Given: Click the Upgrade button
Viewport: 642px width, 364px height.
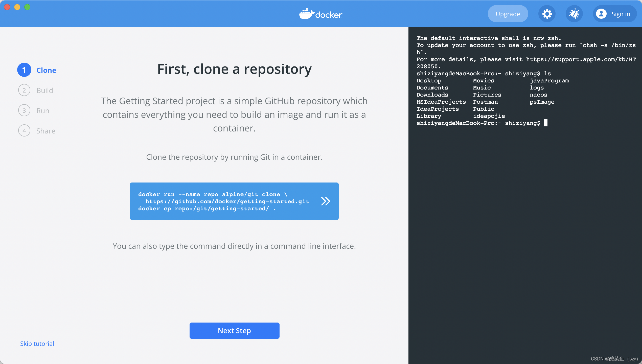Looking at the screenshot, I should pos(508,14).
